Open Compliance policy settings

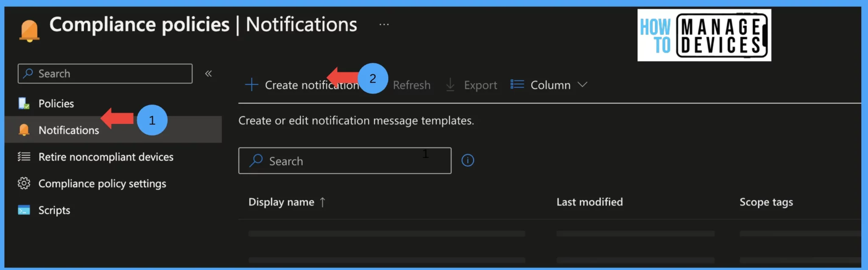pyautogui.click(x=102, y=184)
